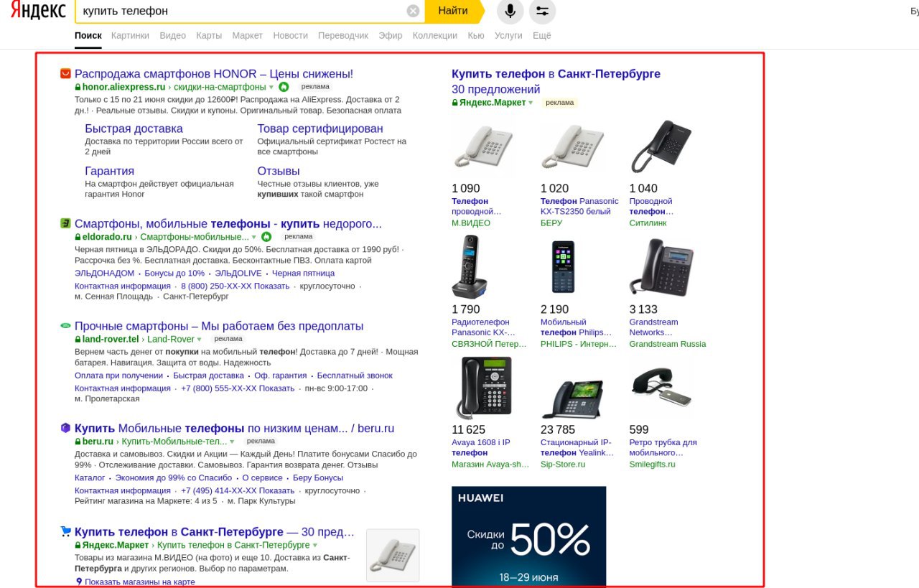This screenshot has width=919, height=588.
Task: Open Avaya 1608 IP phone image
Action: coord(484,388)
